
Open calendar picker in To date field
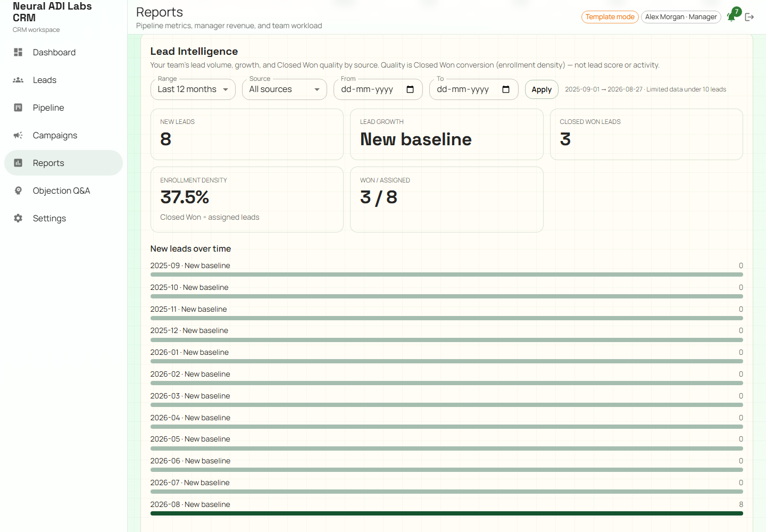506,89
